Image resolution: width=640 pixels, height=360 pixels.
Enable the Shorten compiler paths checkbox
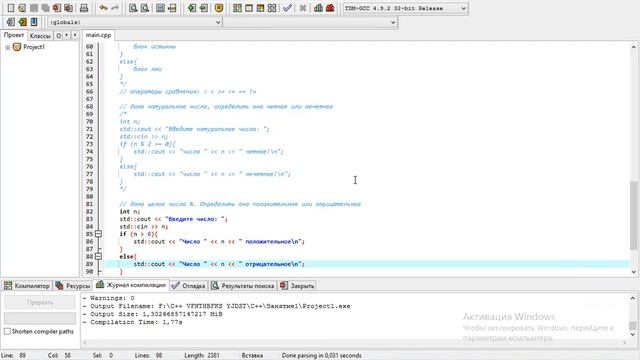click(x=7, y=331)
